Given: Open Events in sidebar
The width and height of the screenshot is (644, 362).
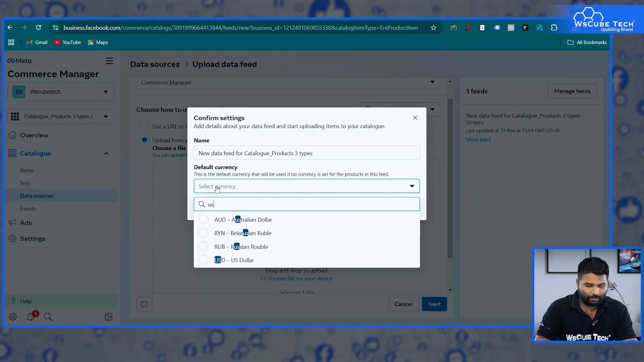Looking at the screenshot, I should (x=28, y=209).
